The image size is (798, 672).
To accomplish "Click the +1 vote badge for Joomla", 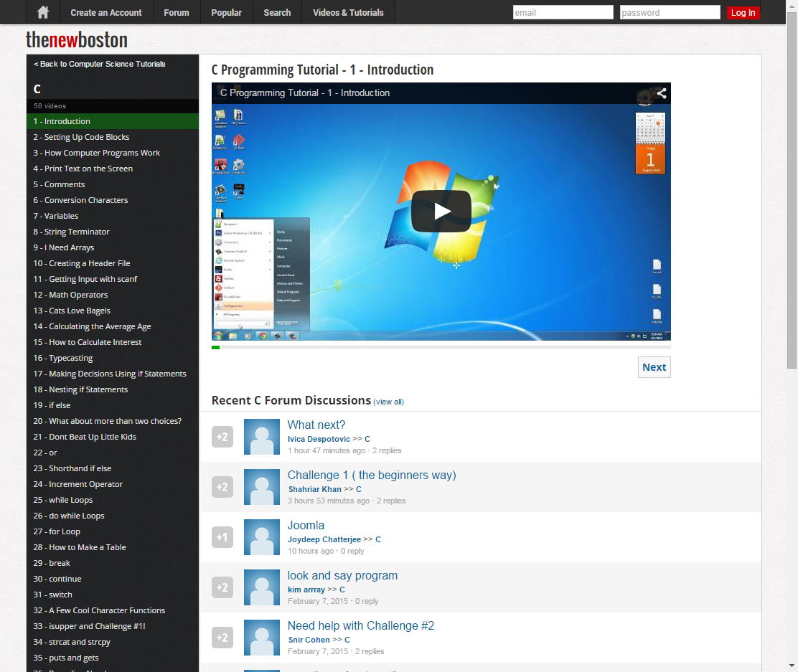I will tap(222, 537).
